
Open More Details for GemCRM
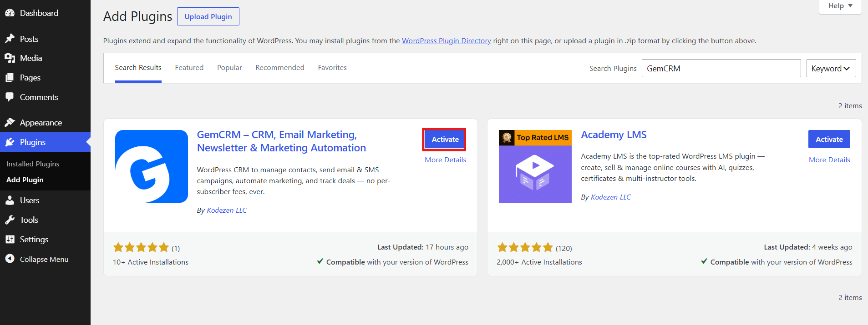(446, 160)
